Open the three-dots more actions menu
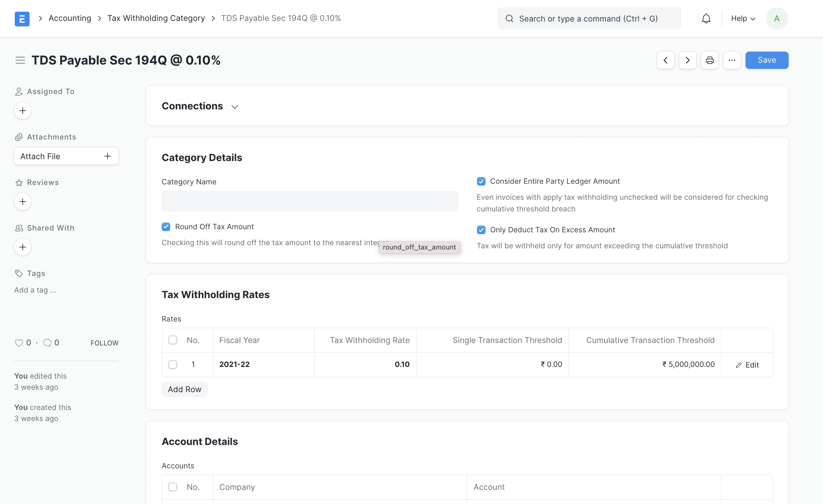 click(x=732, y=60)
